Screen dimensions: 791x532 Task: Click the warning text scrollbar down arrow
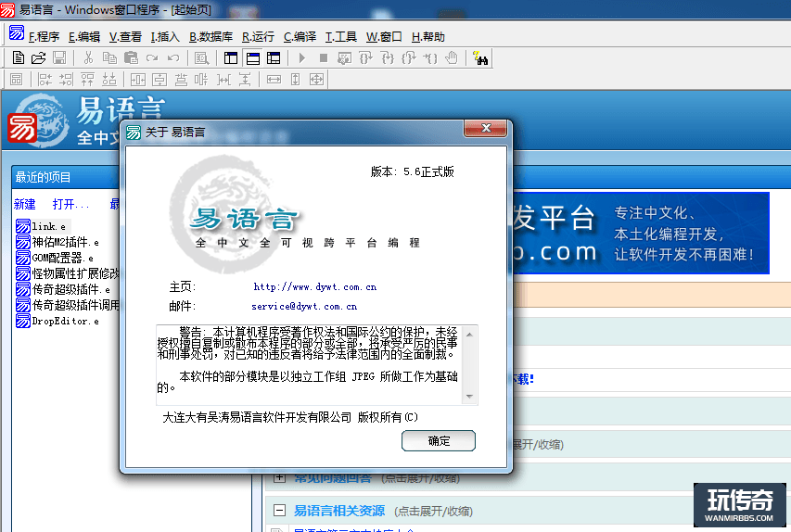pos(469,397)
